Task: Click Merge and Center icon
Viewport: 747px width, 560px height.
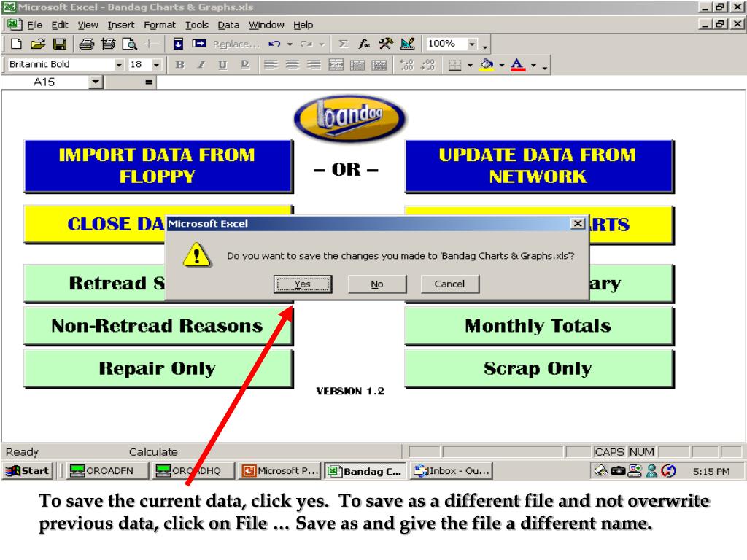Action: click(x=336, y=65)
